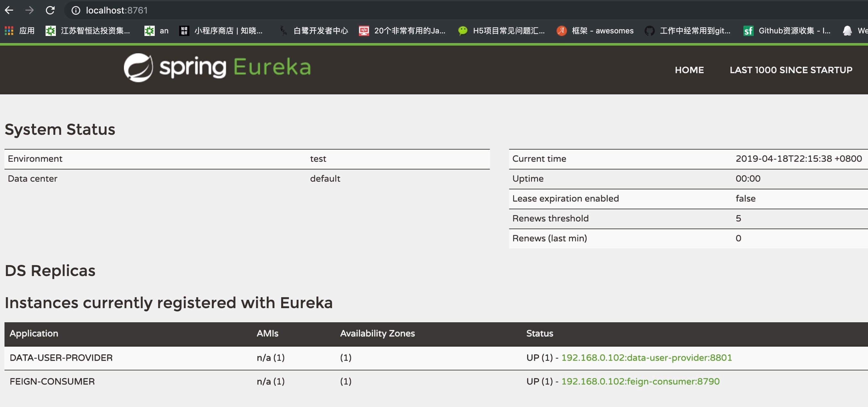This screenshot has width=868, height=407.
Task: Click the DS Replicas heading
Action: click(x=50, y=271)
